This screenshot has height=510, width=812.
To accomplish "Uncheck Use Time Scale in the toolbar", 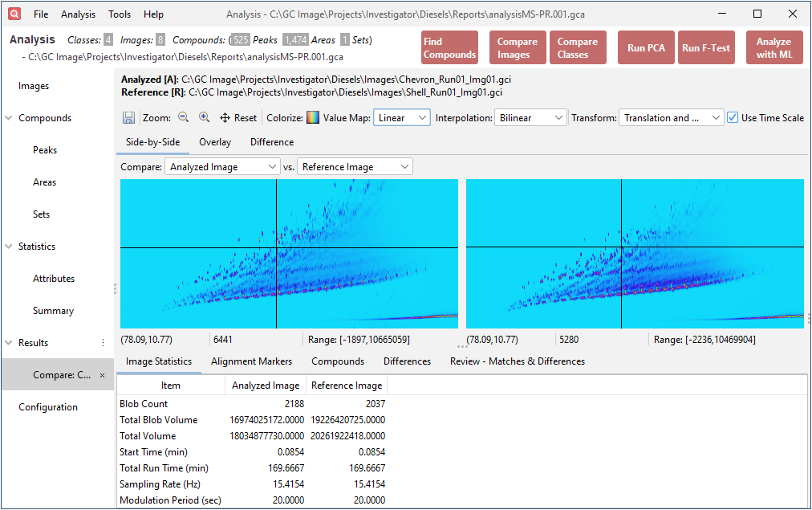I will [x=733, y=117].
